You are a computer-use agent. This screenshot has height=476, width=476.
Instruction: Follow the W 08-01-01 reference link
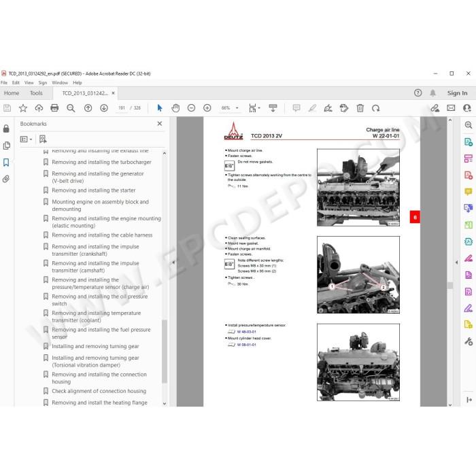[246, 345]
